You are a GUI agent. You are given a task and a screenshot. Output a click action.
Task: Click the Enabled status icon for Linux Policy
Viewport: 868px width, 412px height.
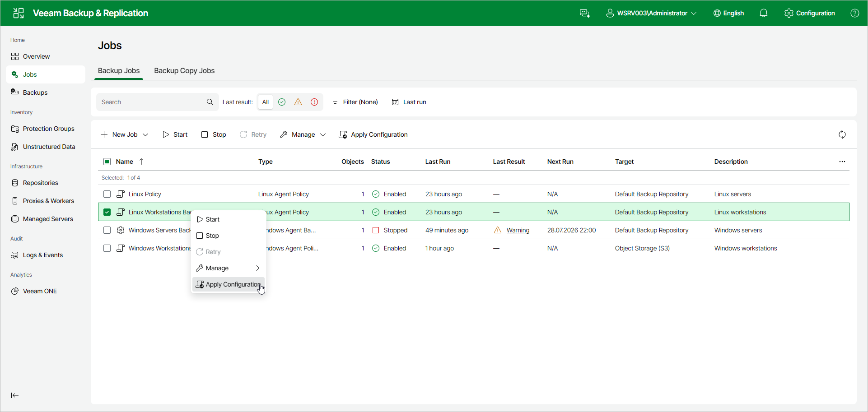coord(376,194)
